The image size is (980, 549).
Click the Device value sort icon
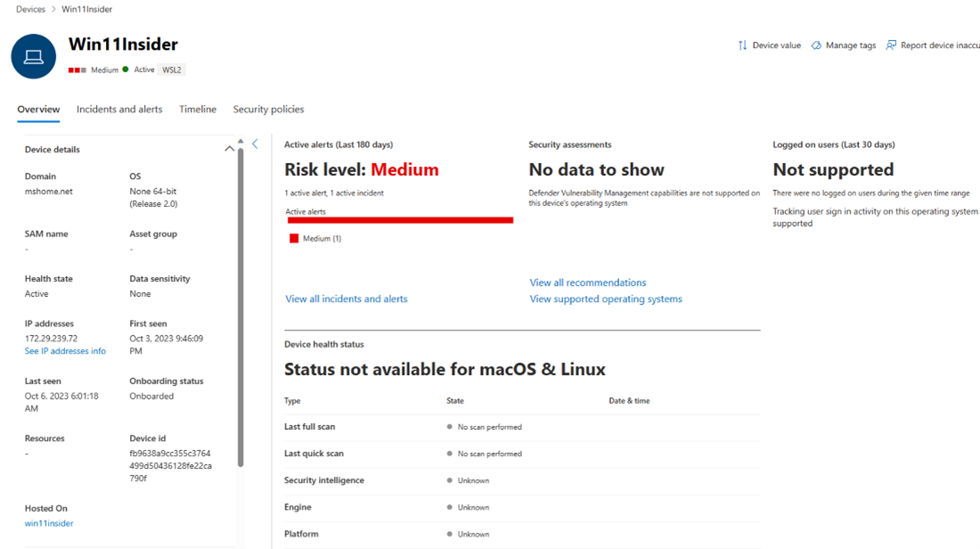click(742, 45)
